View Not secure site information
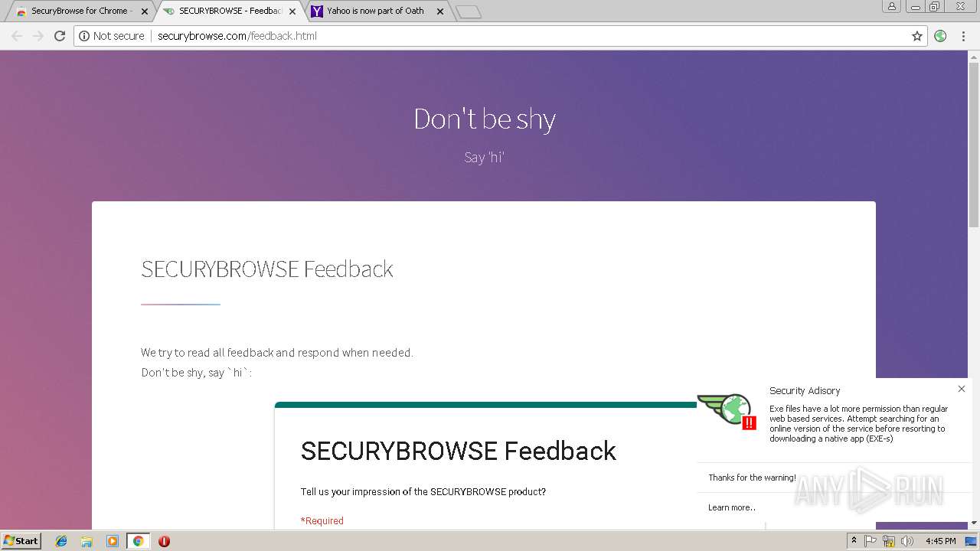Screen dimensions: 980x551 [x=112, y=36]
